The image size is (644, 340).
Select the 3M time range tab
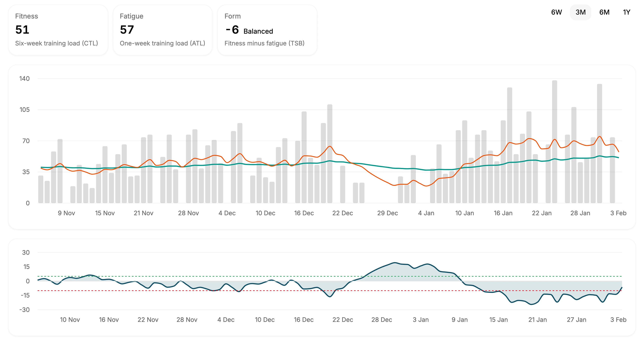point(580,12)
